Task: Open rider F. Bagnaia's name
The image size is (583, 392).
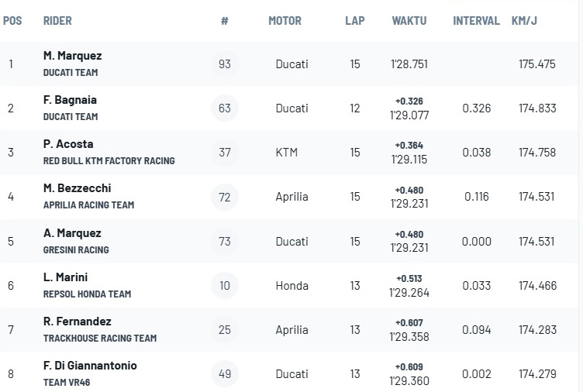Action: coord(70,100)
